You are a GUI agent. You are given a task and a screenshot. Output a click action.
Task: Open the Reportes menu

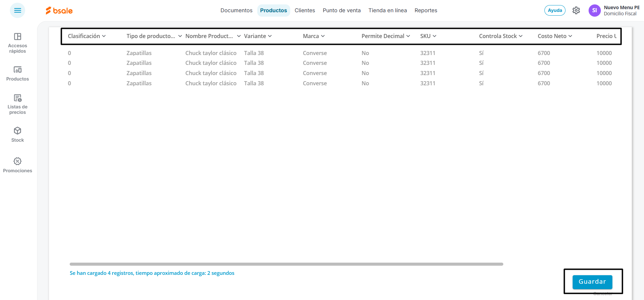pos(426,11)
